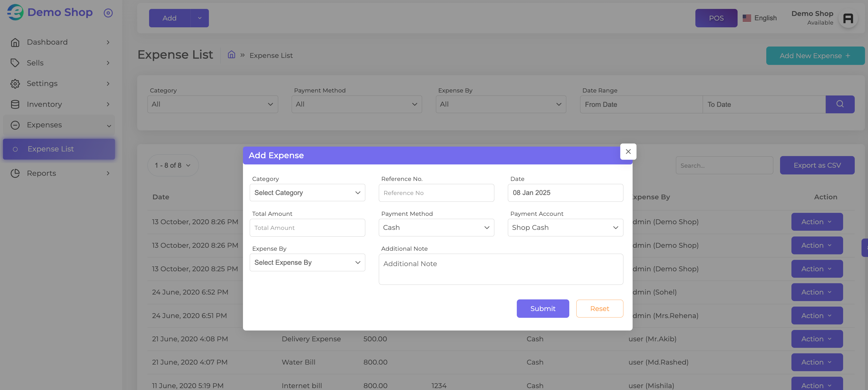Collapse the Expenses sidebar menu
The width and height of the screenshot is (868, 390).
[59, 125]
